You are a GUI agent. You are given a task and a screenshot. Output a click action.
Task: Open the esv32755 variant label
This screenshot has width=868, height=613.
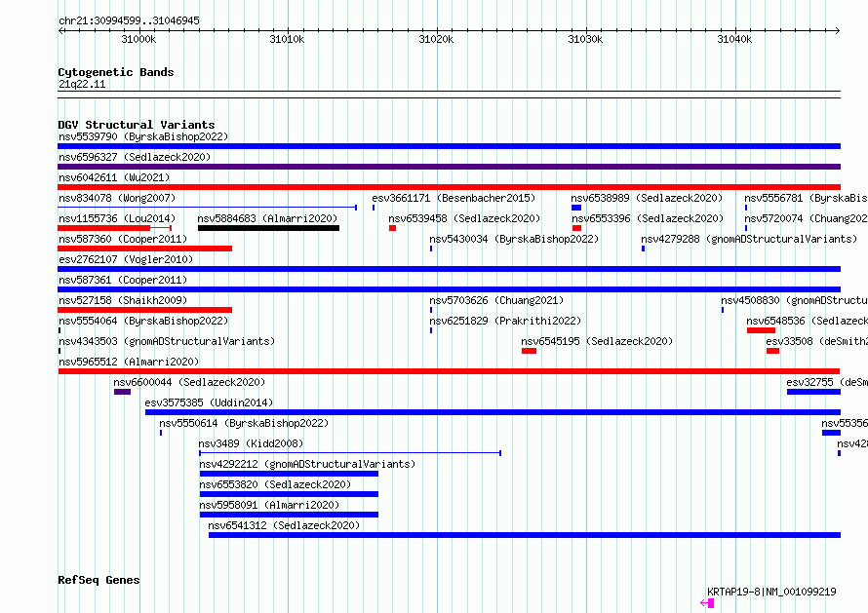click(827, 382)
